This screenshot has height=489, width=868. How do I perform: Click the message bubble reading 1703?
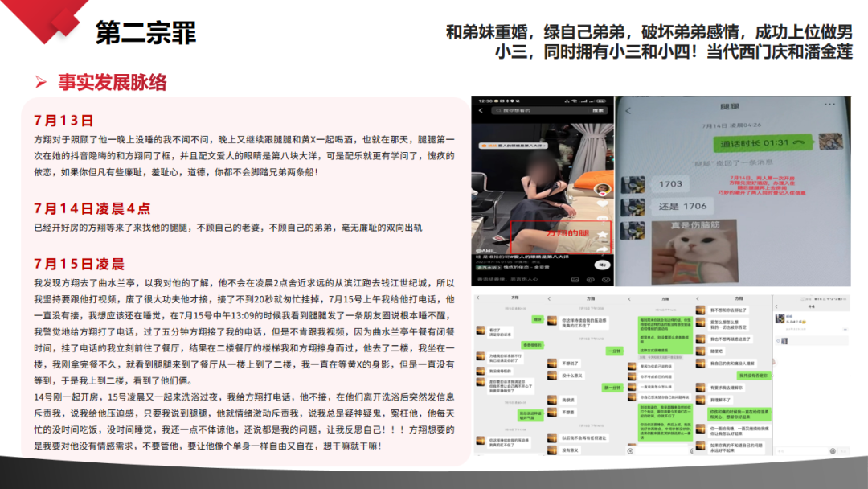[670, 184]
